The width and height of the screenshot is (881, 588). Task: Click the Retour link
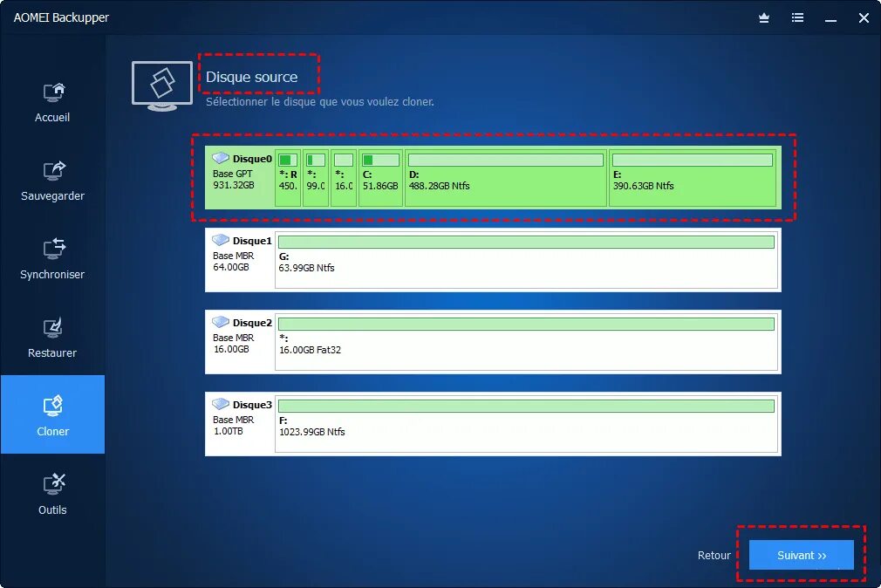click(x=714, y=555)
